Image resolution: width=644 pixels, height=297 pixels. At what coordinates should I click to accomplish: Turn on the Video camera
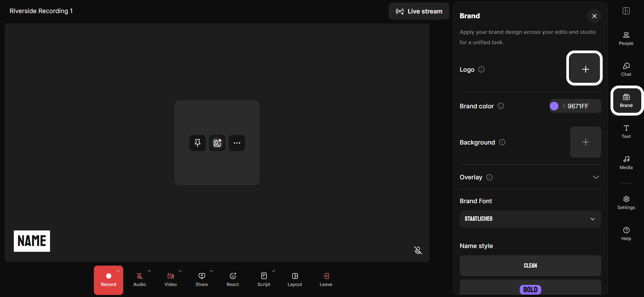coord(170,280)
